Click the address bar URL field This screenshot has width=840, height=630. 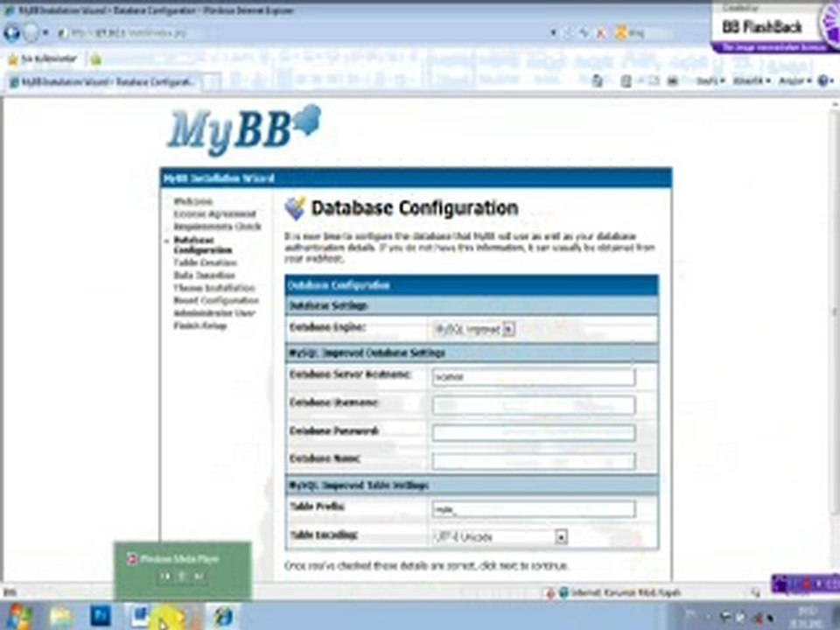click(x=303, y=33)
